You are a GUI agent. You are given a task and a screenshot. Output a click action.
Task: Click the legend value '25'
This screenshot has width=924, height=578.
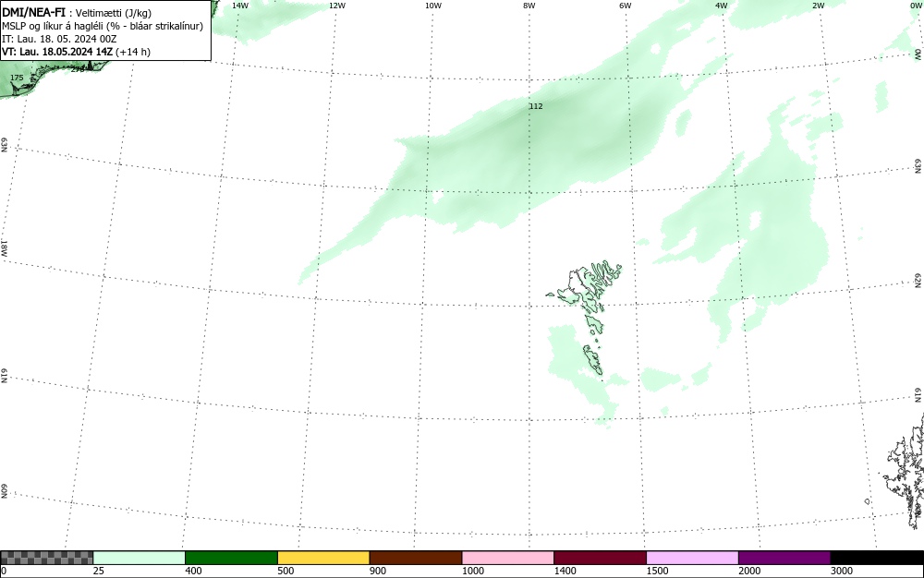[x=99, y=571]
